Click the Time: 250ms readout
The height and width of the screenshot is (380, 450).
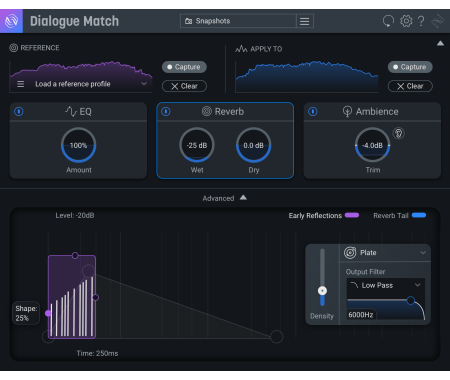(x=97, y=353)
